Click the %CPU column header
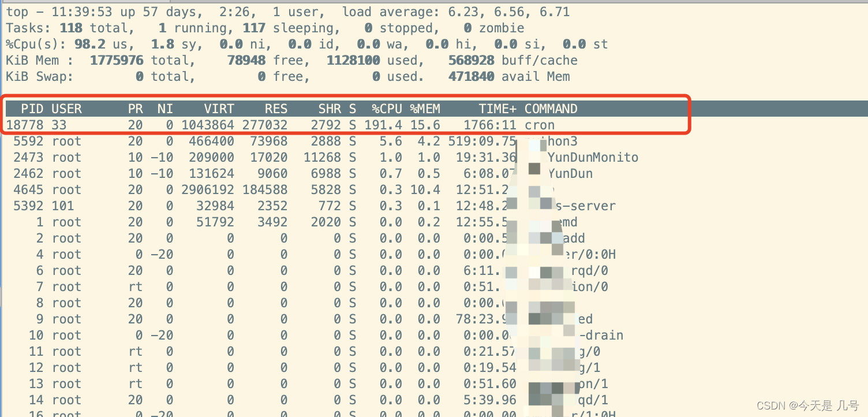This screenshot has height=417, width=868. point(387,109)
